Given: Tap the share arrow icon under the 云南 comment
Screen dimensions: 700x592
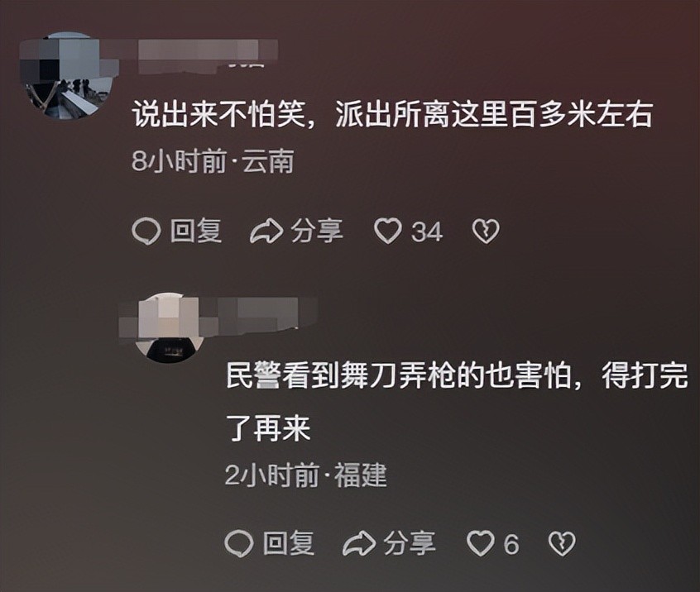Looking at the screenshot, I should click(266, 232).
